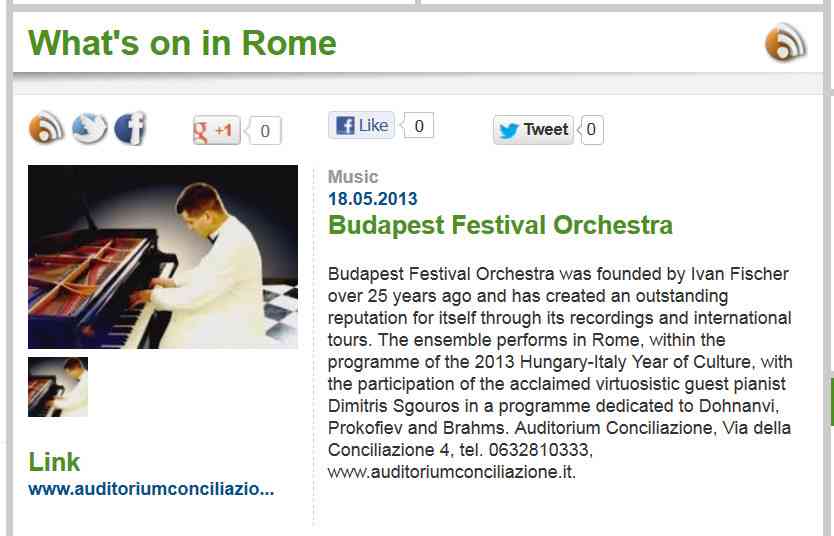Click the RSS feed icon in header
Screen dimensions: 834x536
click(x=785, y=41)
